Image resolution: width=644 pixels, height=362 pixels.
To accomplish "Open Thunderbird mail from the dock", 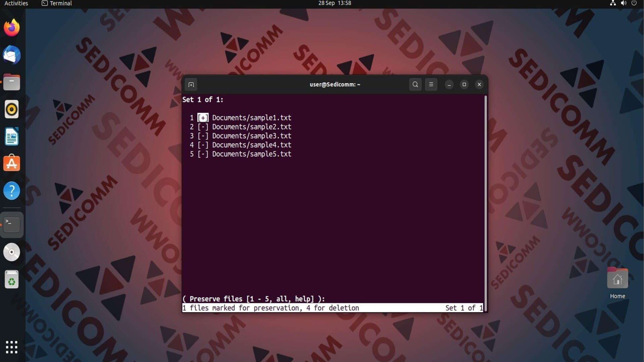I will coord(12,55).
